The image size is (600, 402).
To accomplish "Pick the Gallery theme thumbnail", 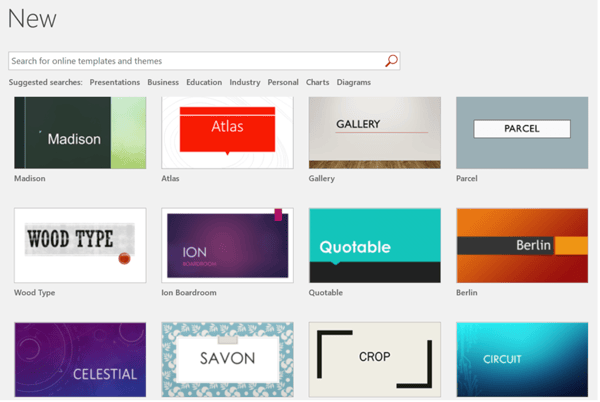I will click(x=375, y=133).
